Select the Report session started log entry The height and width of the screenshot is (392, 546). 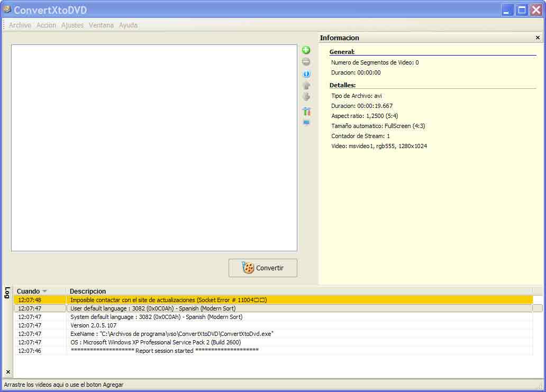[274, 351]
